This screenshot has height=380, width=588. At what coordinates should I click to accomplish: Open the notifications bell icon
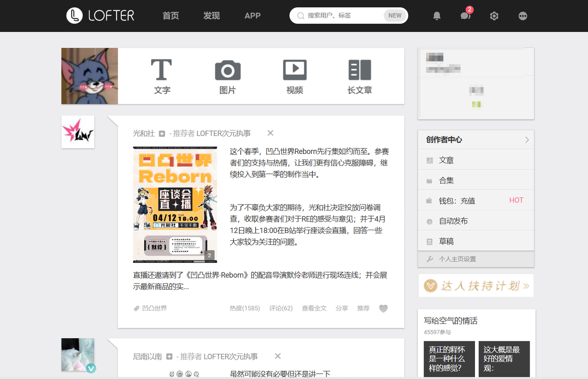(x=437, y=16)
